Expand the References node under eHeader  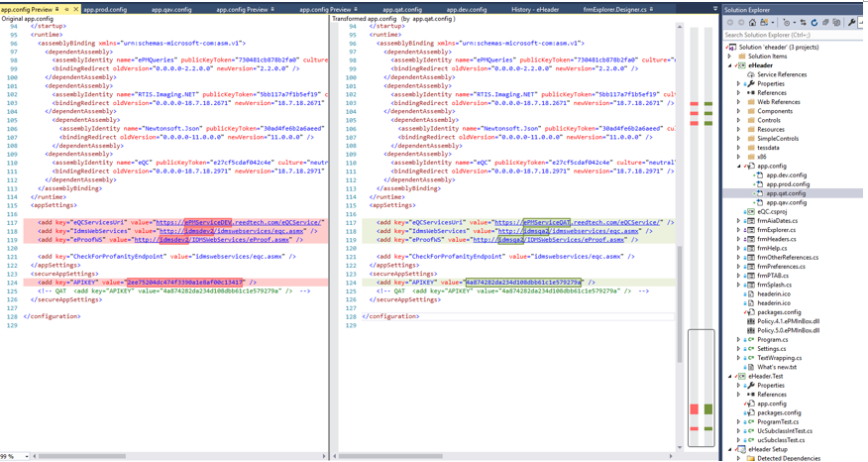pyautogui.click(x=738, y=92)
